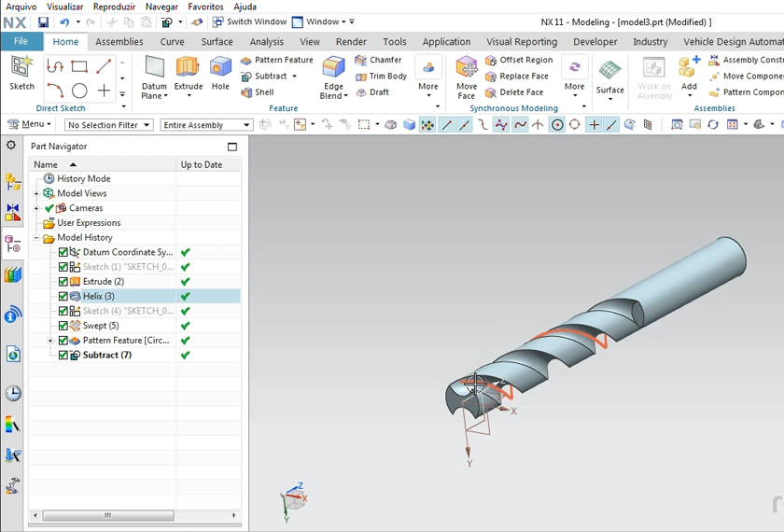Toggle the Swept (5) feature checkbox

point(63,326)
